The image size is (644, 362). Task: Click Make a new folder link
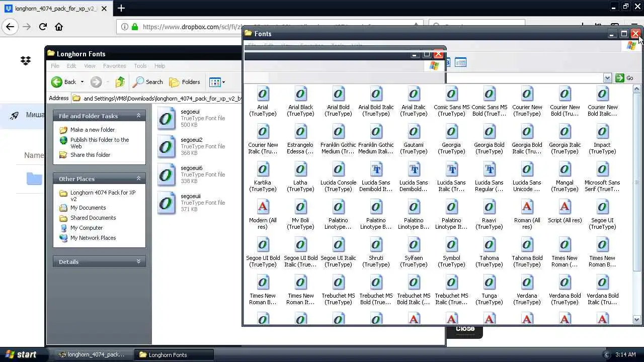tap(93, 130)
